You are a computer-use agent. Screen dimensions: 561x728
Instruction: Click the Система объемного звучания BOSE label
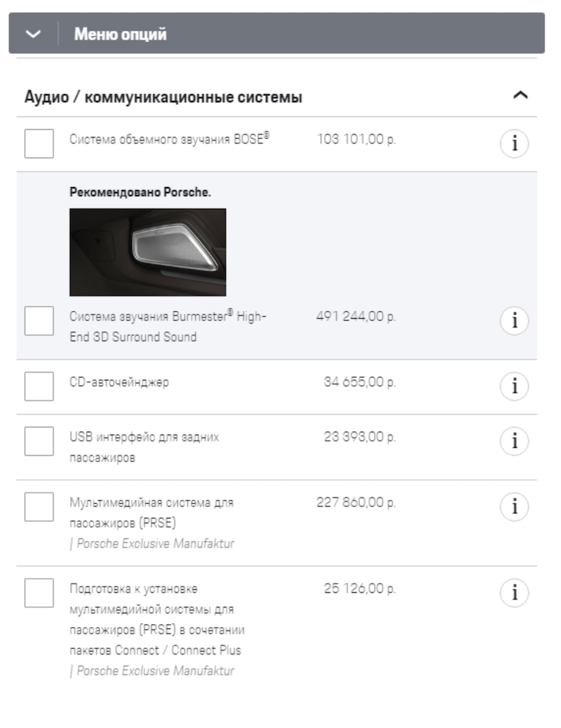click(x=169, y=139)
